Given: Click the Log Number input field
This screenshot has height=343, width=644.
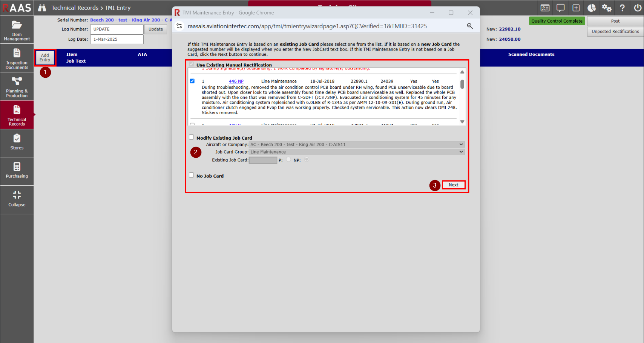Looking at the screenshot, I should click(117, 29).
